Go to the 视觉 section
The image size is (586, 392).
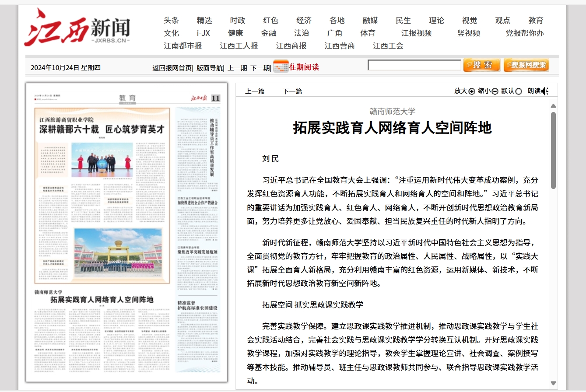pos(470,20)
